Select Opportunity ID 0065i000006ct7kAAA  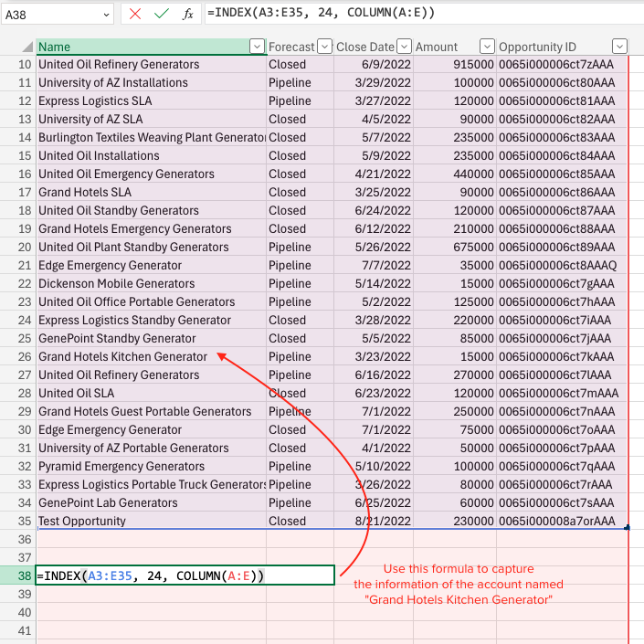pos(562,356)
